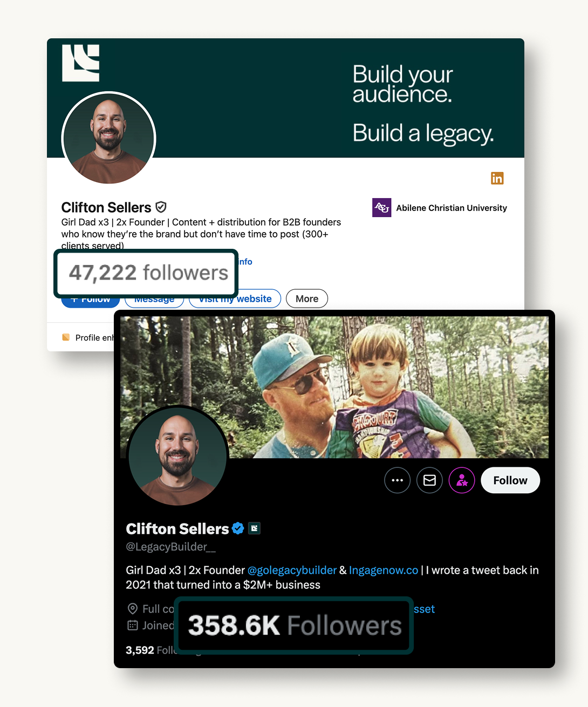
Task: Open the @golegacybuilder link
Action: [292, 570]
